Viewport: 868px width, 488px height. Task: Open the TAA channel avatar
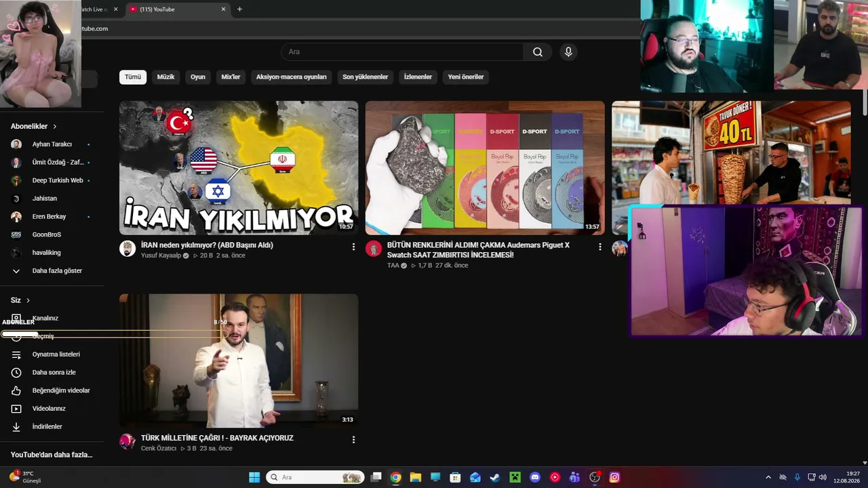click(x=374, y=248)
